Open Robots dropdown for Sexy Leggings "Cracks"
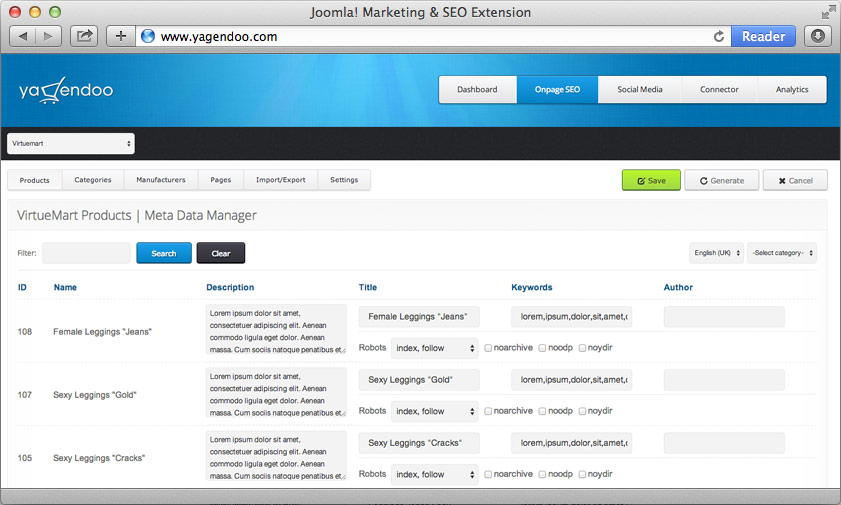Screen dimensions: 841x505 coord(434,474)
